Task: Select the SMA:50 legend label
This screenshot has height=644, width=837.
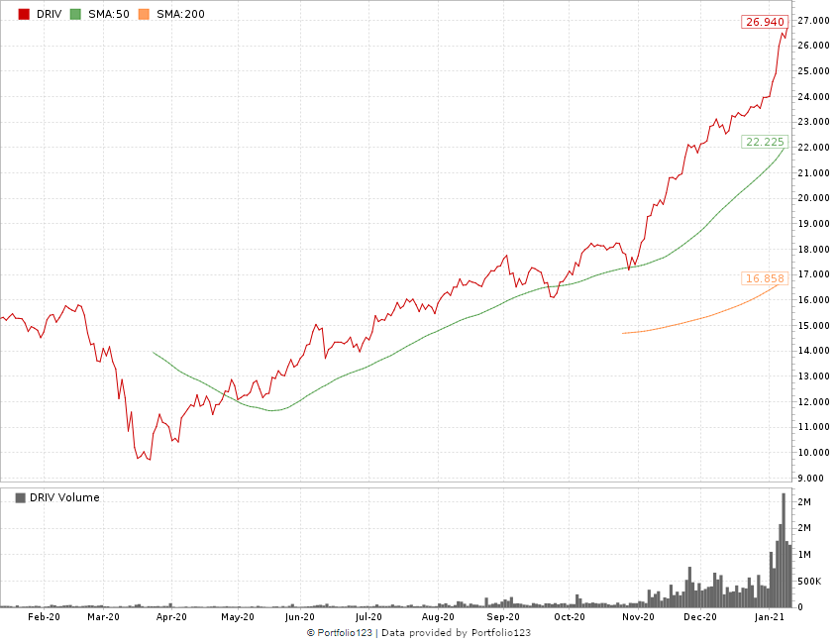Action: (107, 15)
